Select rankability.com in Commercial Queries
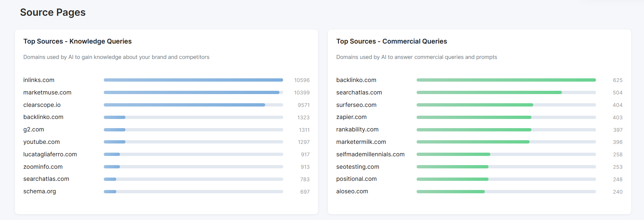The width and height of the screenshot is (644, 220). pos(357,130)
